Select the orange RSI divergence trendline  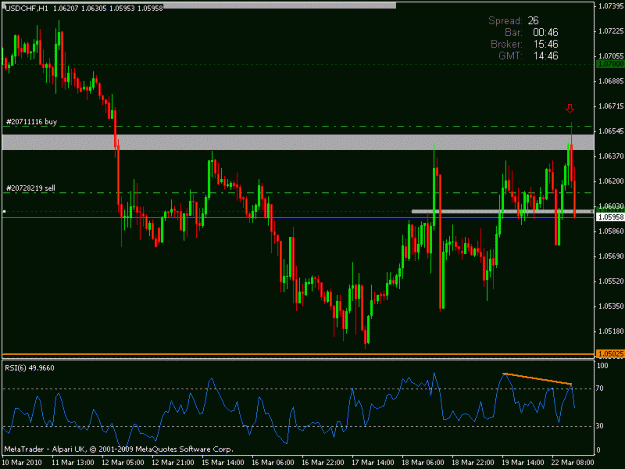click(x=537, y=379)
